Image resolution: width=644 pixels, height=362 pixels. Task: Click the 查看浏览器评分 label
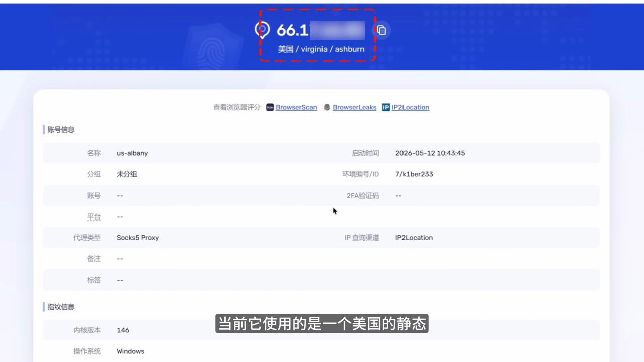pos(237,107)
